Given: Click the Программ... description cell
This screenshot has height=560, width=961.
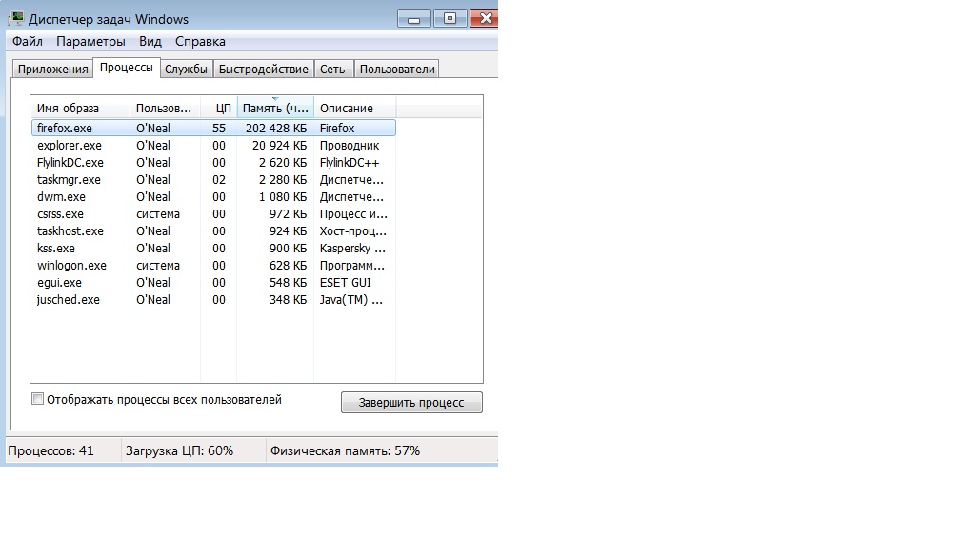Looking at the screenshot, I should tap(352, 266).
